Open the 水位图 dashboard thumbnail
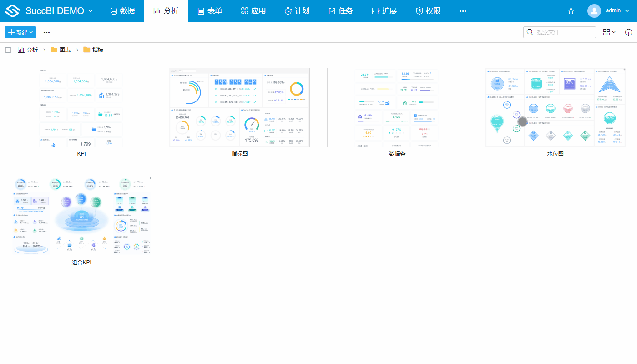Viewport: 637px width, 364px height. coord(555,108)
